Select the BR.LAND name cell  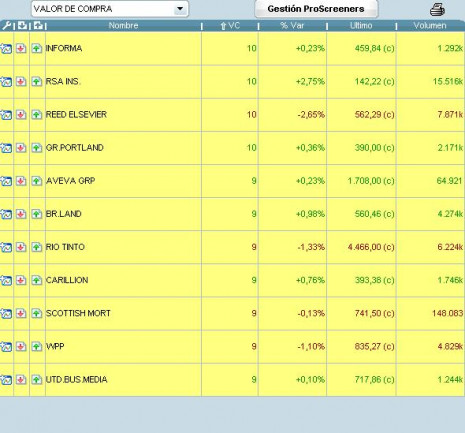(123, 214)
